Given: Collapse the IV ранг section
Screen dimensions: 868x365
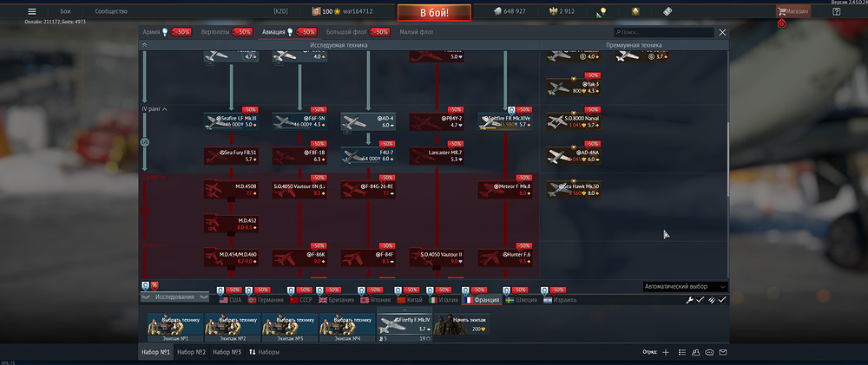Looking at the screenshot, I should [x=155, y=109].
